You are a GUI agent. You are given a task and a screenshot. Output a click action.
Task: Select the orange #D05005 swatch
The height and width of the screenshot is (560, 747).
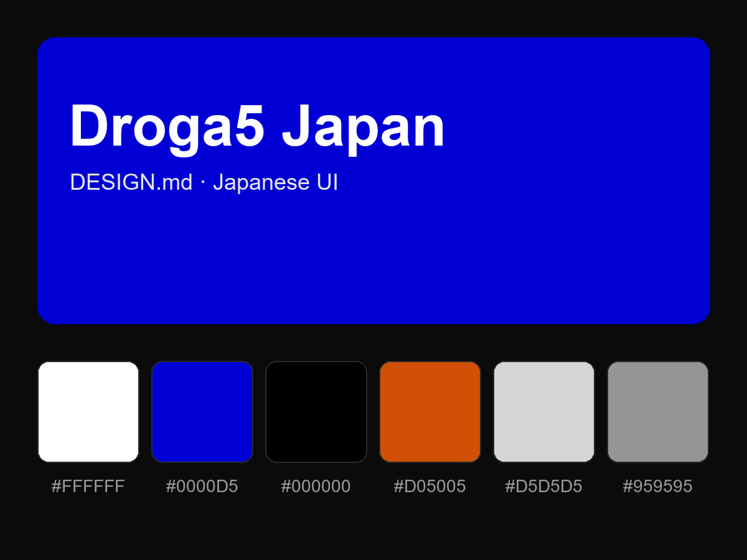pos(430,412)
